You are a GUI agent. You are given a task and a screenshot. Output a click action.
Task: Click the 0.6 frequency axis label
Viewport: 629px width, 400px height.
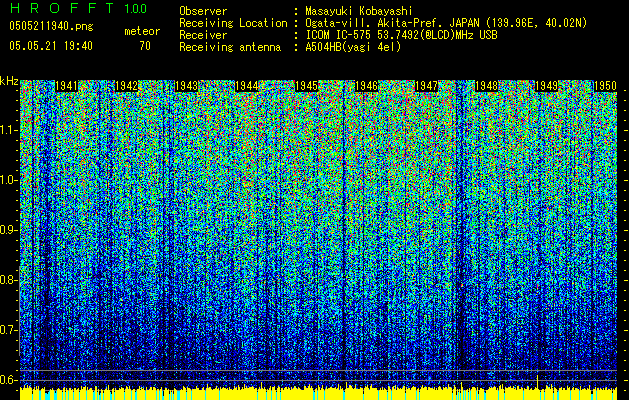click(9, 379)
